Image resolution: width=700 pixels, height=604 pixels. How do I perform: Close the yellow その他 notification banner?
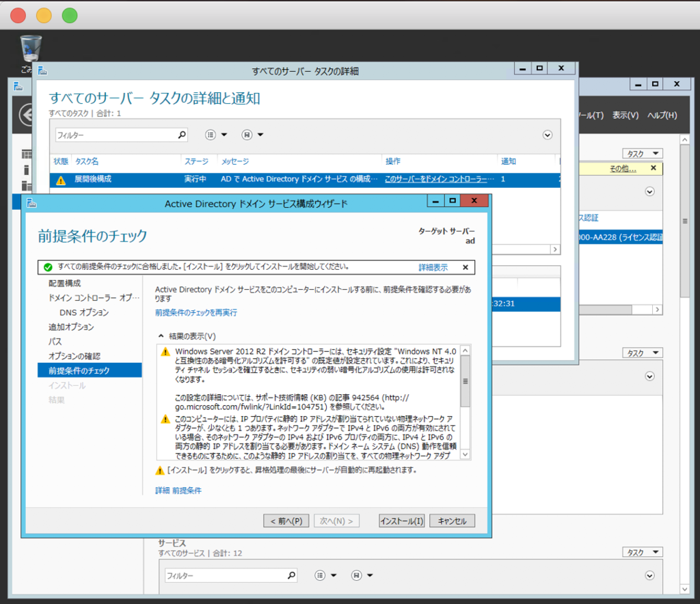click(x=653, y=168)
